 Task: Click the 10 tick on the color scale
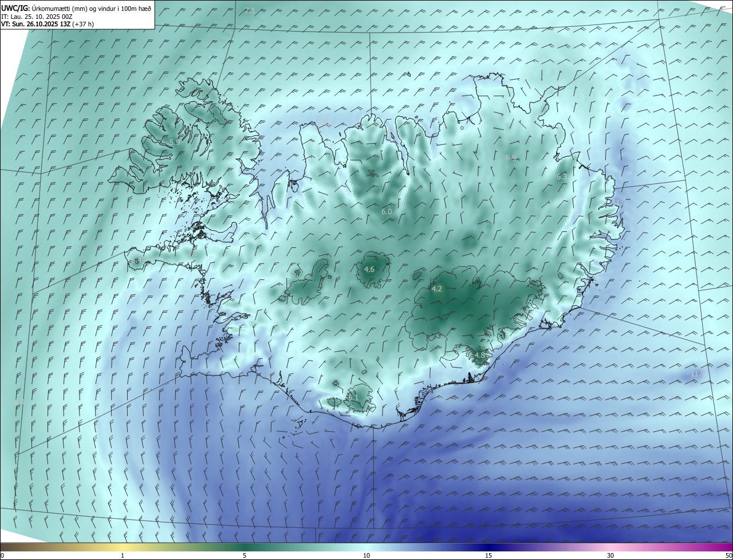click(x=366, y=556)
